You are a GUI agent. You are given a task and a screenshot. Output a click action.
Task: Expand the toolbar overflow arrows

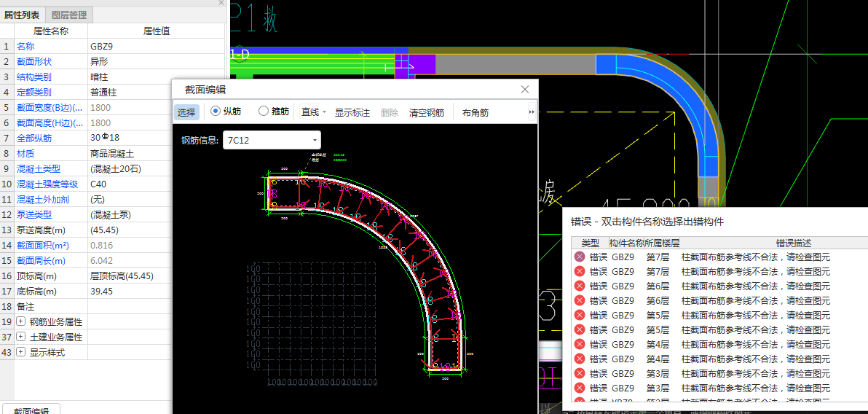[x=532, y=112]
